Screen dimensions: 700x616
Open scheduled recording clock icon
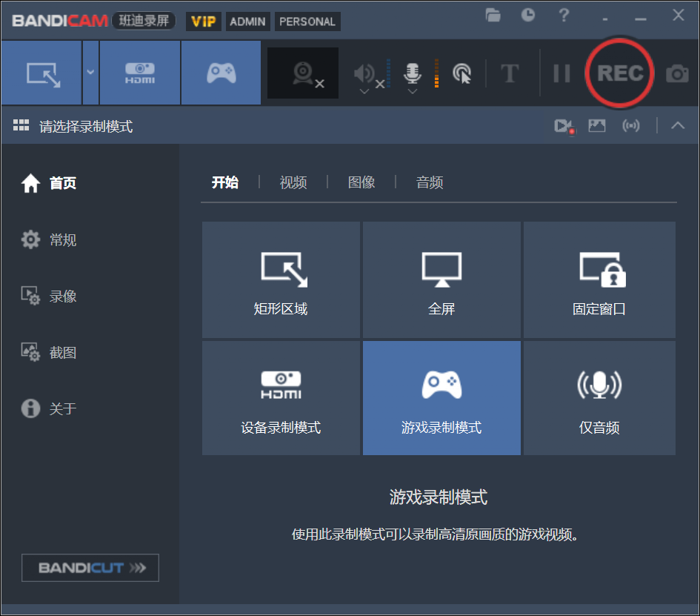tap(528, 15)
